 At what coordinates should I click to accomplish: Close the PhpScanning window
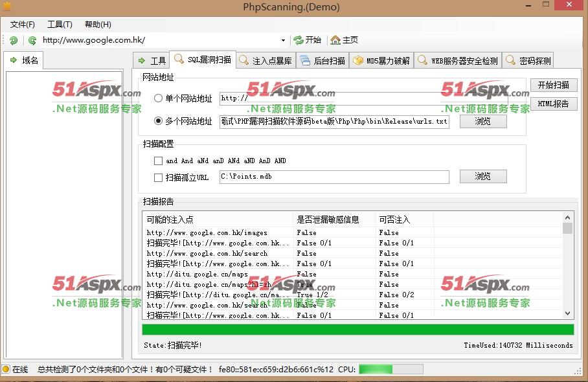pyautogui.click(x=569, y=5)
